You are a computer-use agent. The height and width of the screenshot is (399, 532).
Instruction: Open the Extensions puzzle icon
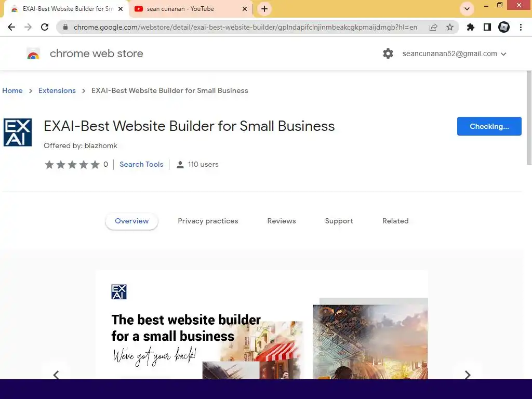click(x=471, y=27)
